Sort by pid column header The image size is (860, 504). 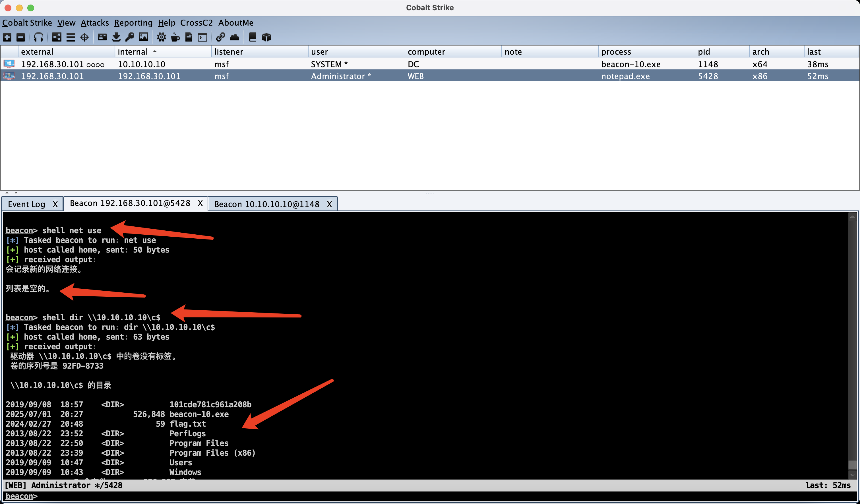(x=722, y=51)
